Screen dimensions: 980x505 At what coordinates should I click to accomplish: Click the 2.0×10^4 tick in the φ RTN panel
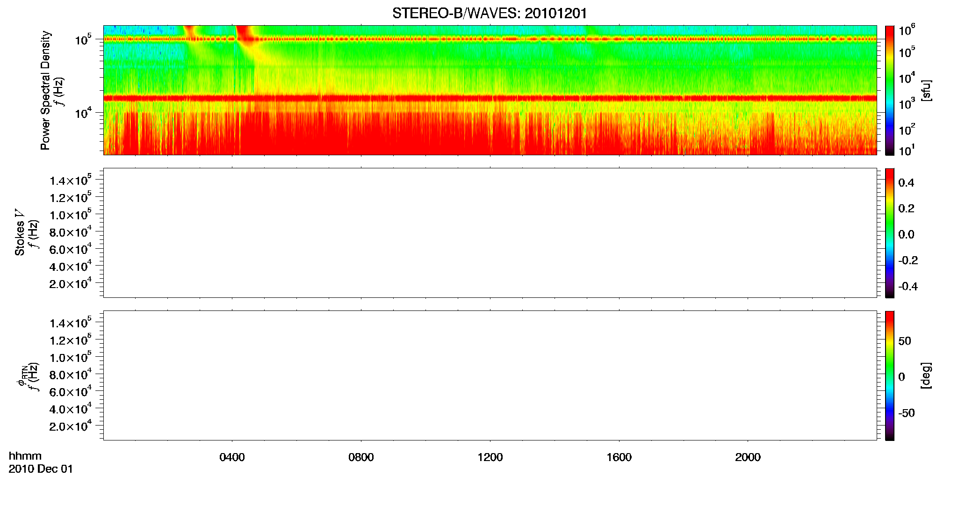[x=71, y=426]
